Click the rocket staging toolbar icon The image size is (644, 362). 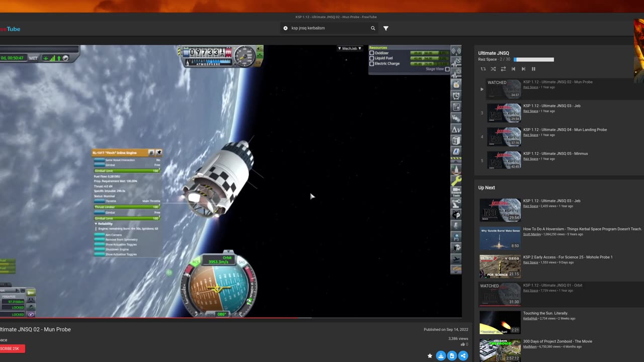click(456, 170)
